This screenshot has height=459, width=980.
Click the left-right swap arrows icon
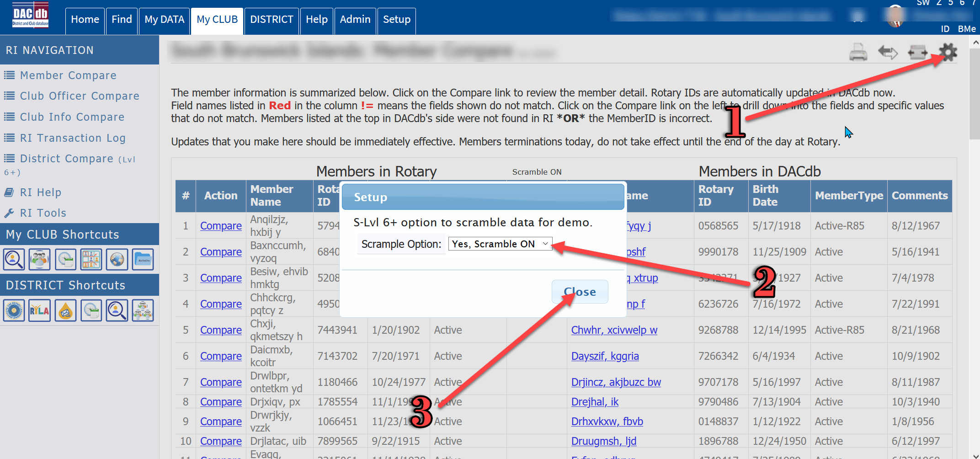click(888, 52)
